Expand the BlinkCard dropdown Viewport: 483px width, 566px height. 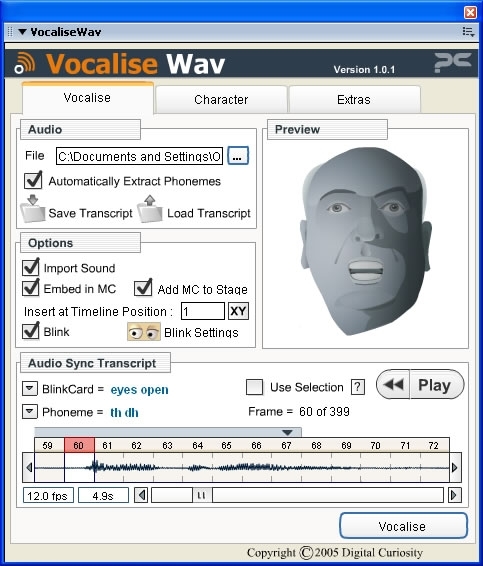click(30, 389)
